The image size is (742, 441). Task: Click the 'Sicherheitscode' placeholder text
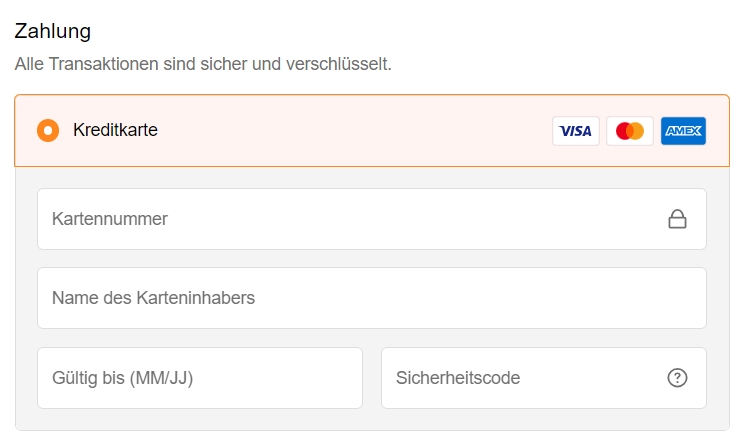pos(458,378)
